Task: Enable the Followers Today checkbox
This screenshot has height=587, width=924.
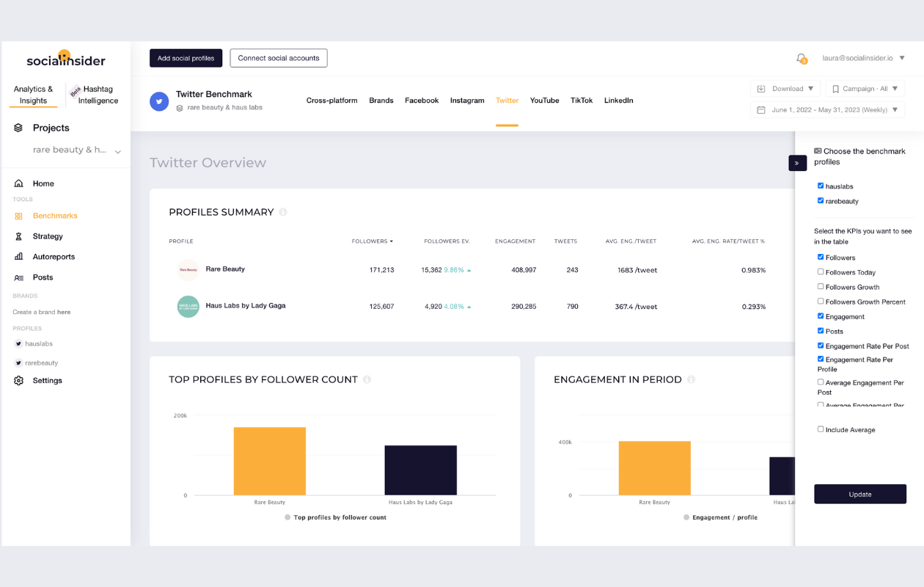Action: tap(821, 271)
